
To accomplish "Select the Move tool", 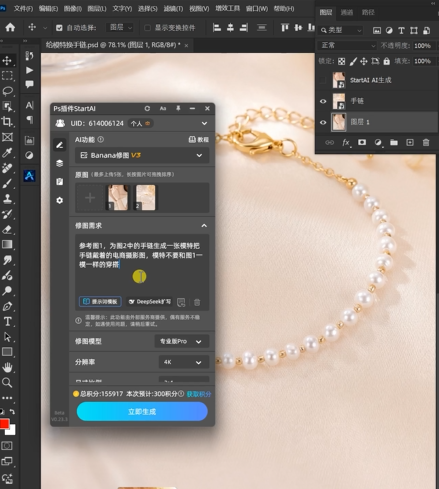I will pos(7,61).
